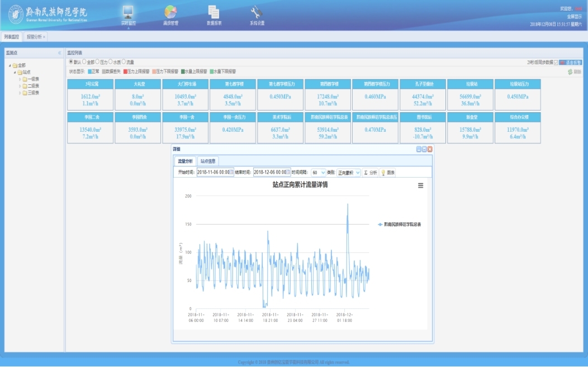Select the 默认 radio button

pyautogui.click(x=71, y=61)
